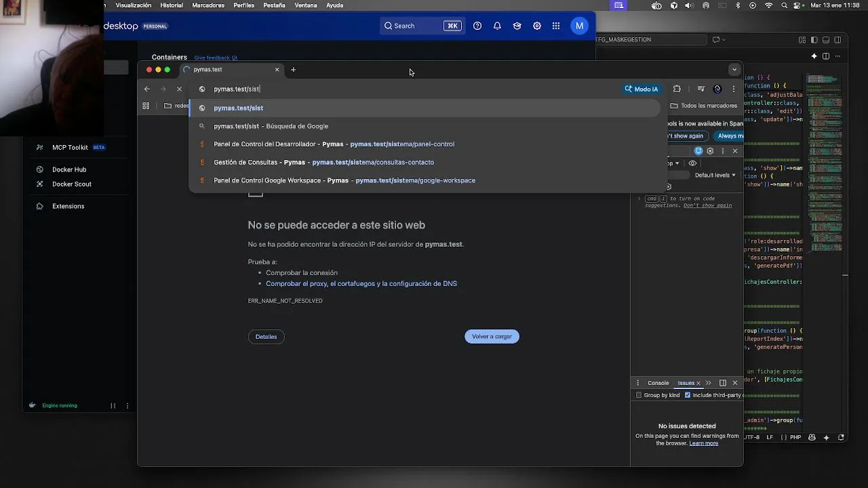
Task: Open Chrome extensions puzzle icon
Action: (x=677, y=89)
